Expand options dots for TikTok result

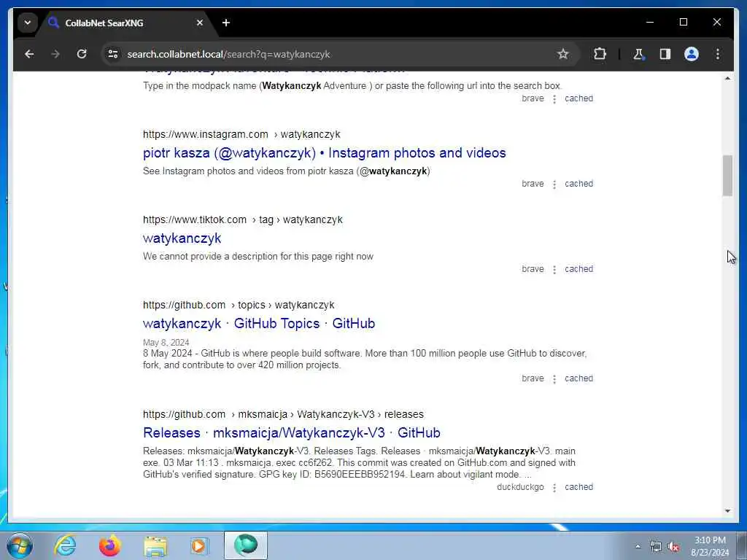(554, 270)
